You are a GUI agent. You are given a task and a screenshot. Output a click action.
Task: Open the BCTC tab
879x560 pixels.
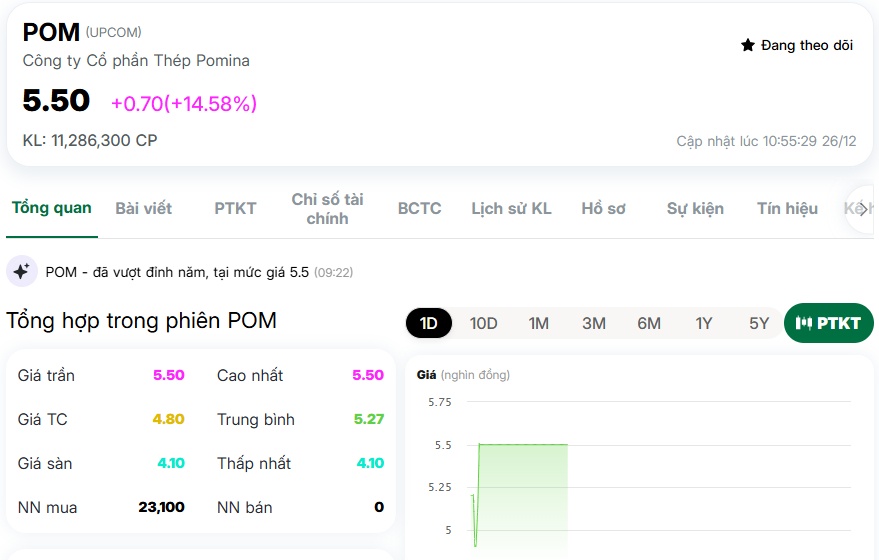click(x=419, y=209)
